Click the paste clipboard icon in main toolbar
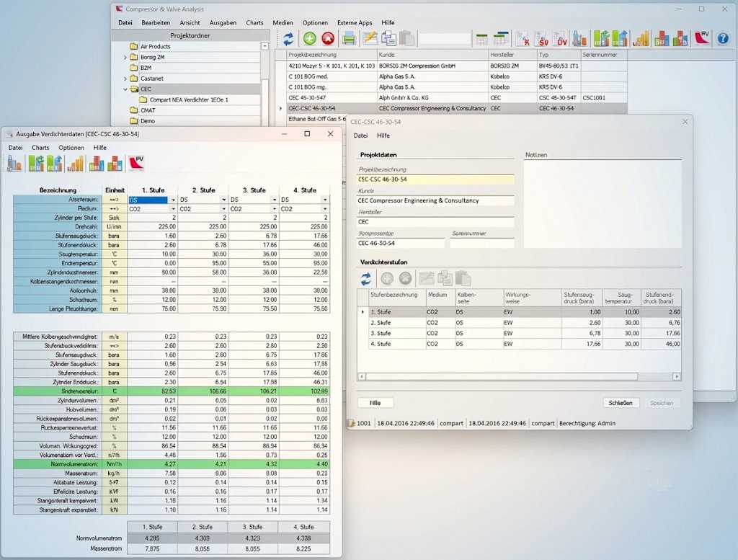This screenshot has width=738, height=560. pyautogui.click(x=406, y=39)
